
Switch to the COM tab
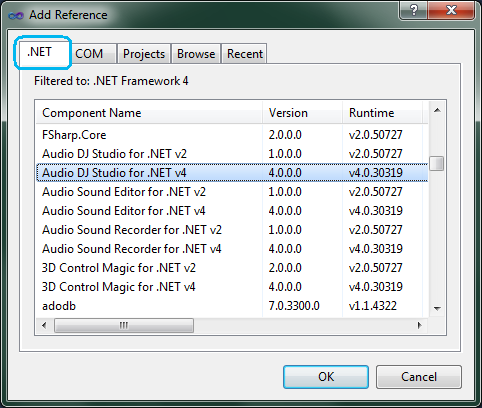point(89,54)
